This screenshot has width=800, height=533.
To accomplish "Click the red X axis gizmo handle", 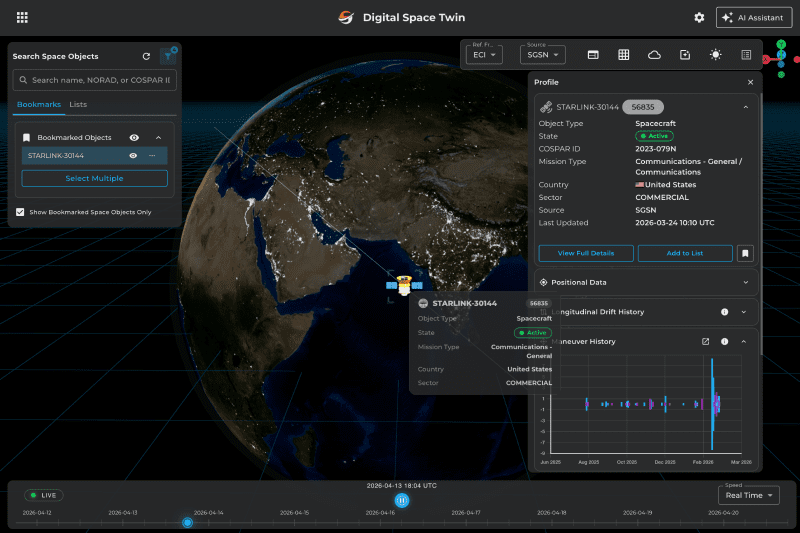I will pyautogui.click(x=765, y=60).
